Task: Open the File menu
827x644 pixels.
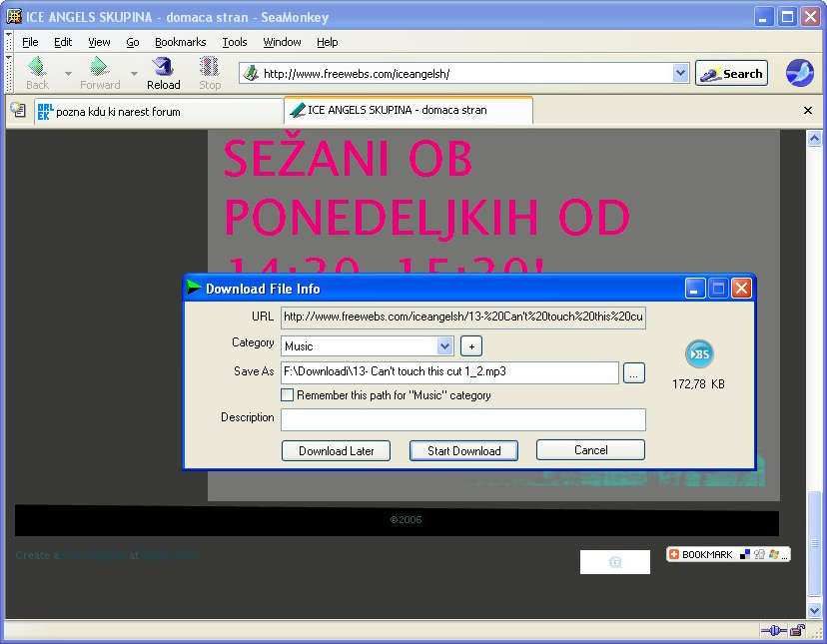Action: coord(30,42)
